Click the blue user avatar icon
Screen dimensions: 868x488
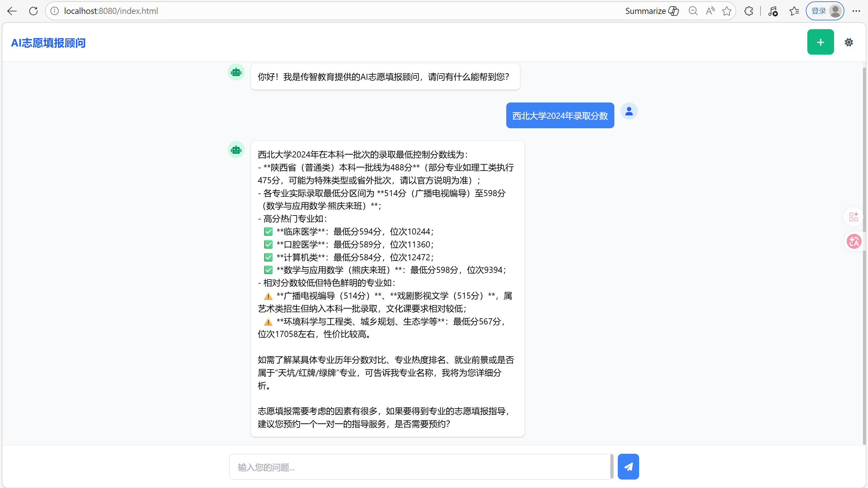click(x=629, y=111)
